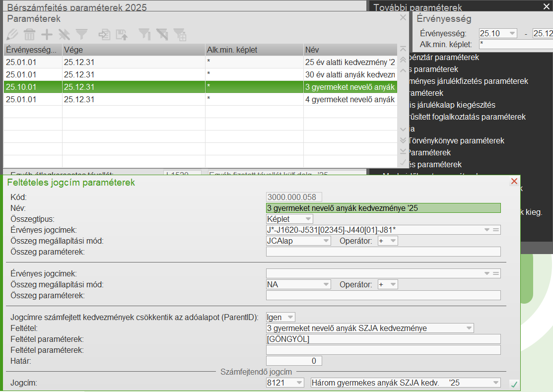Open pénztár paraméterek in További paraméterek list
Image resolution: width=553 pixels, height=392 pixels.
(444, 58)
